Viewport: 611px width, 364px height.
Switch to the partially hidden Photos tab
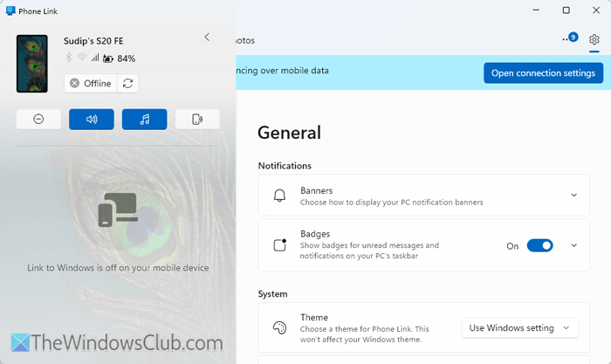(x=245, y=40)
